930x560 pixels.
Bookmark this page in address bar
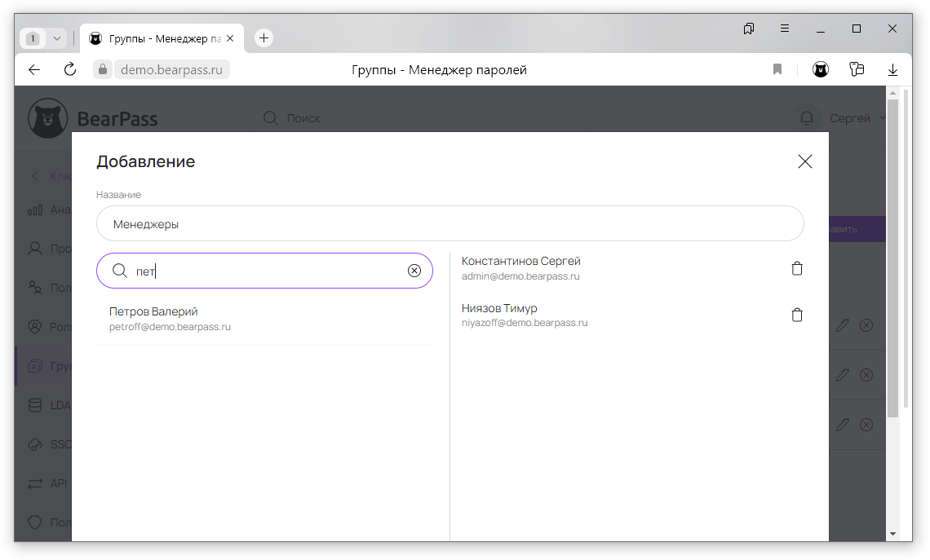[x=777, y=70]
